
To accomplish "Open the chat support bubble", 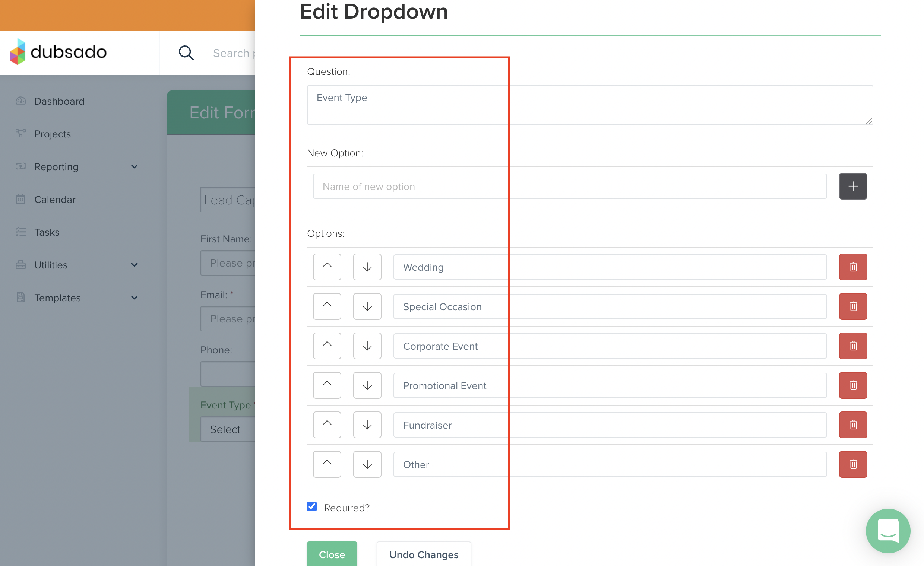I will [x=887, y=530].
